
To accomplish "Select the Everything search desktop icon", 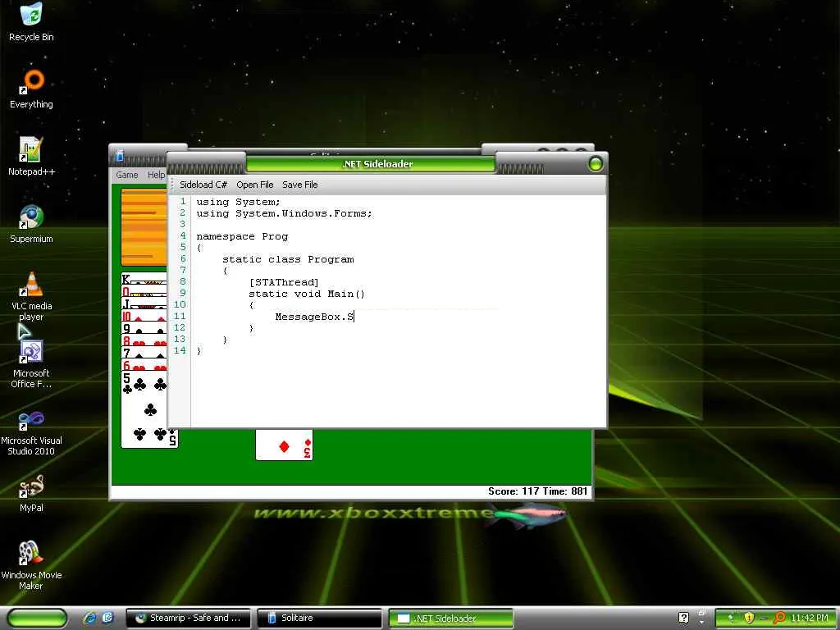I will 31,89.
